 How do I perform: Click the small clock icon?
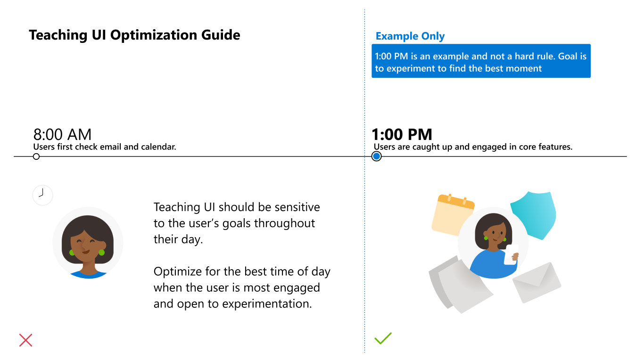(42, 195)
